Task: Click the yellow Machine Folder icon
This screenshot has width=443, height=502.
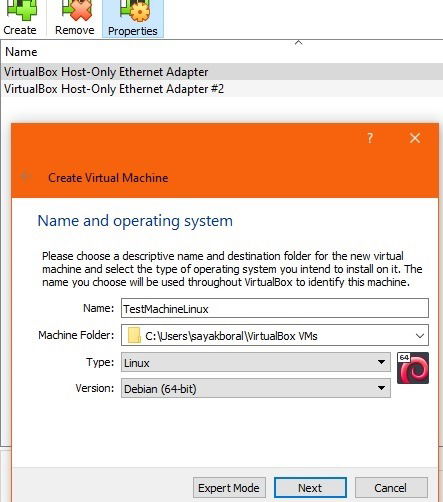Action: coord(134,335)
